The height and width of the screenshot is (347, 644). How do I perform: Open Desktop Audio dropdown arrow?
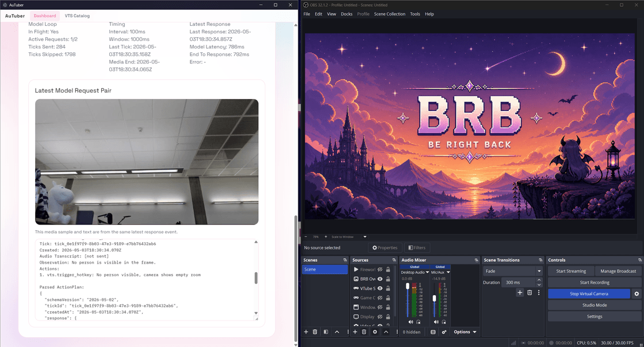[x=428, y=272]
